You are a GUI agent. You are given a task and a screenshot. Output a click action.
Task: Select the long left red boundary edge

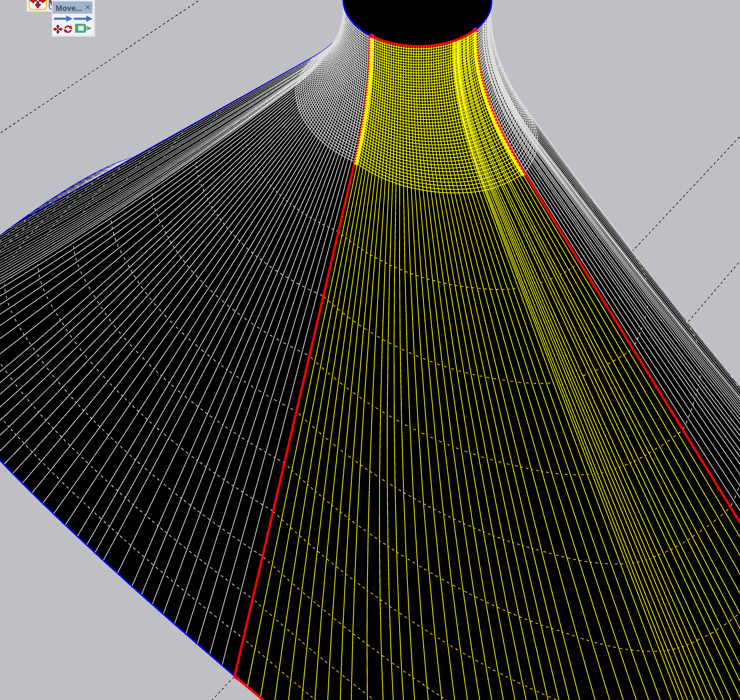tap(295, 416)
